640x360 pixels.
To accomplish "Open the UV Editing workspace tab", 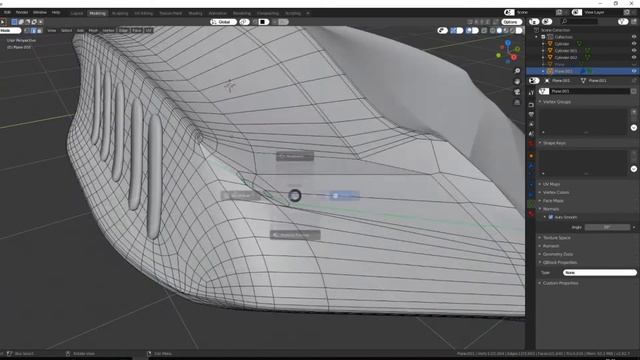I will (143, 13).
